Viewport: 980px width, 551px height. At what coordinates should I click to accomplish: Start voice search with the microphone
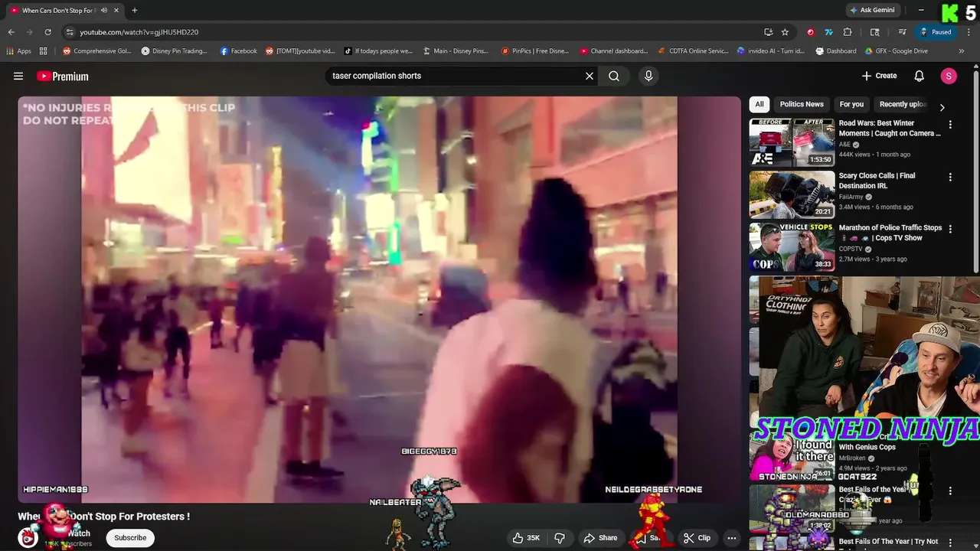coord(648,76)
